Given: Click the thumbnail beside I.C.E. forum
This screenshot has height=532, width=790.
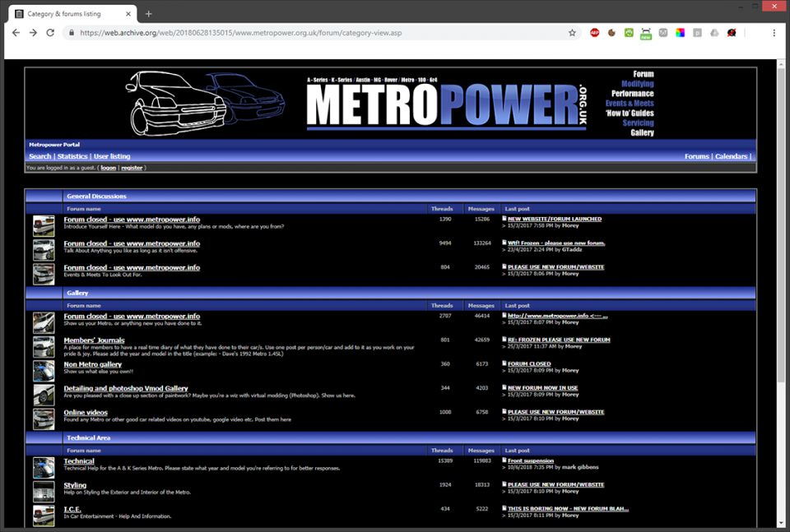Looking at the screenshot, I should click(44, 516).
